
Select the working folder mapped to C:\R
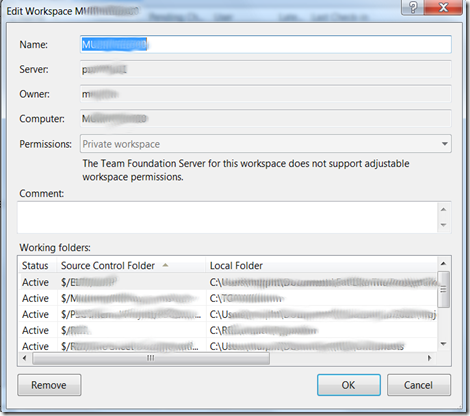(x=228, y=330)
